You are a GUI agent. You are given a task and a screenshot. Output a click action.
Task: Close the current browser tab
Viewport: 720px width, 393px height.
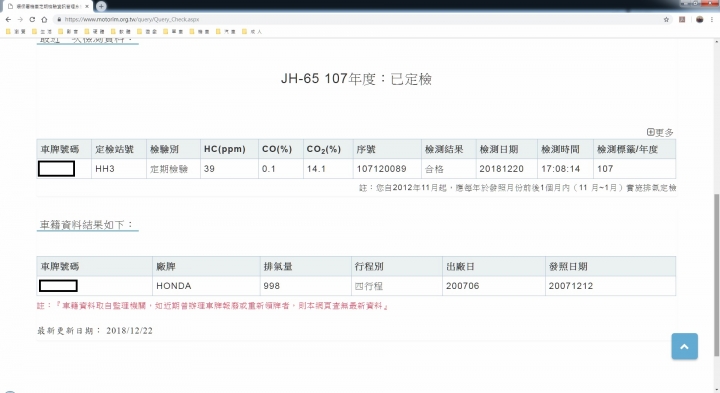(x=87, y=6)
